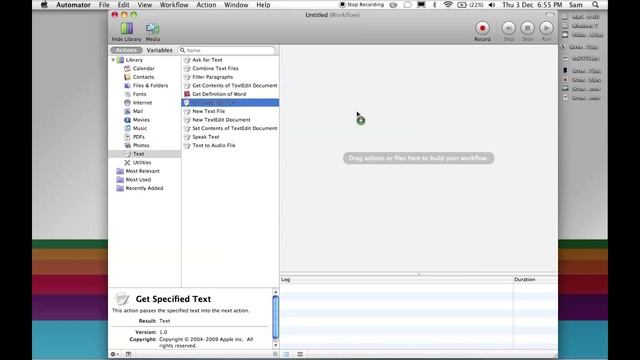Select the Mail category icon

[x=127, y=111]
